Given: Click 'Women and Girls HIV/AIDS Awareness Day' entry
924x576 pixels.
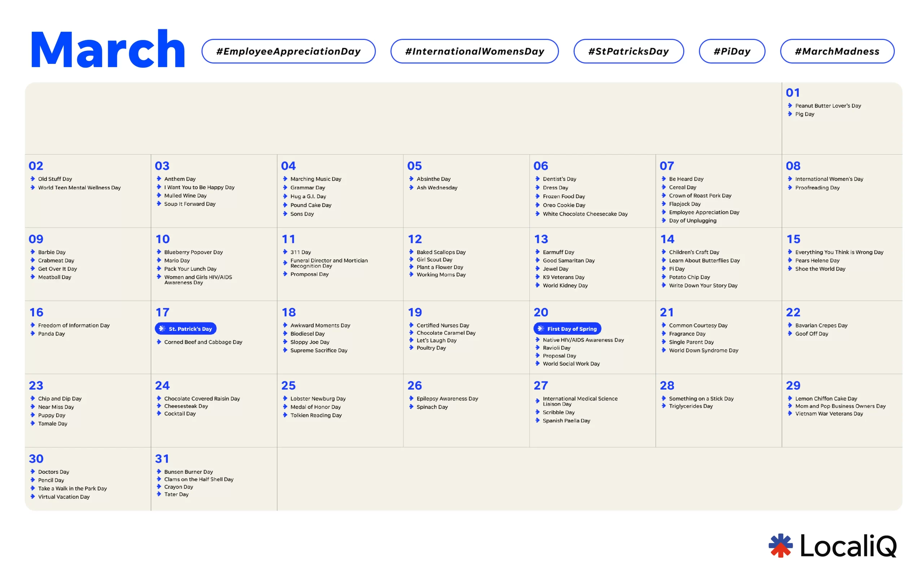Looking at the screenshot, I should [198, 280].
